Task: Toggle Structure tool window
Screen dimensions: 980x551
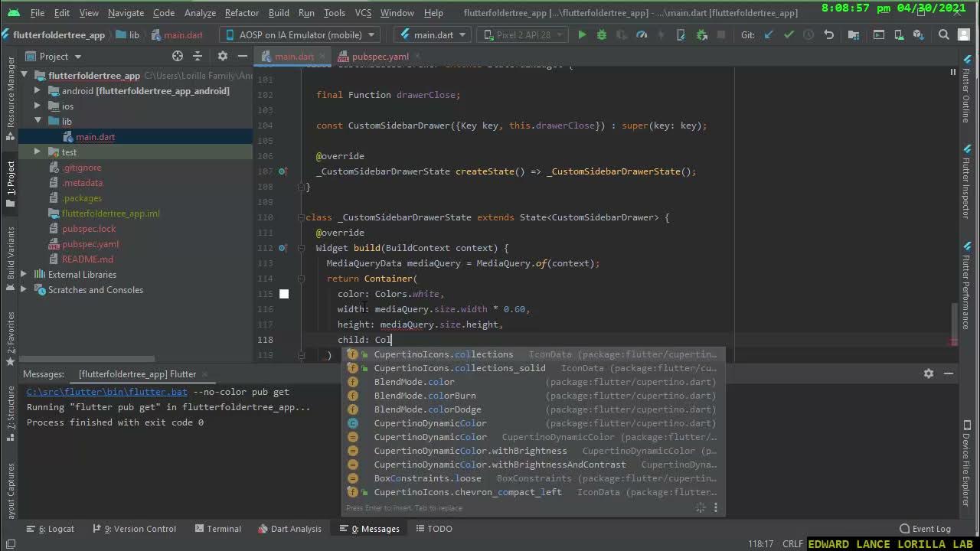Action: click(x=10, y=414)
